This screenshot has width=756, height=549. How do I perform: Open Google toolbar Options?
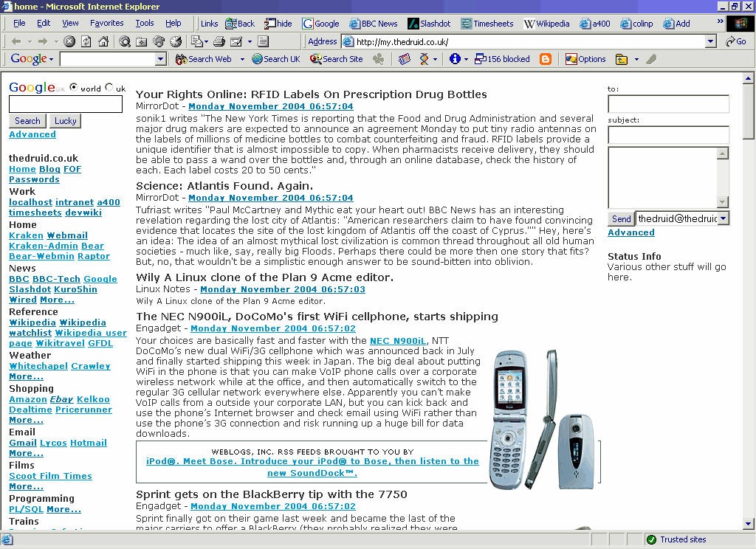(585, 59)
